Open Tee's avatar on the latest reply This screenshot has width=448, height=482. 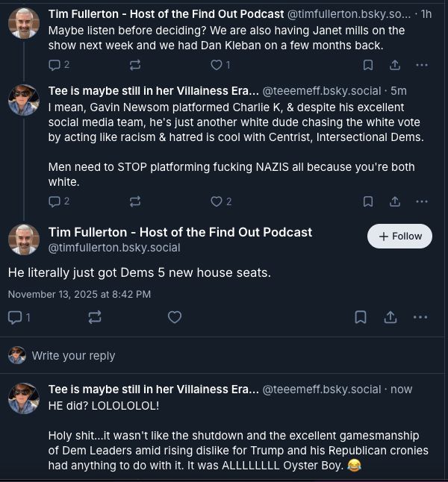coord(23,398)
